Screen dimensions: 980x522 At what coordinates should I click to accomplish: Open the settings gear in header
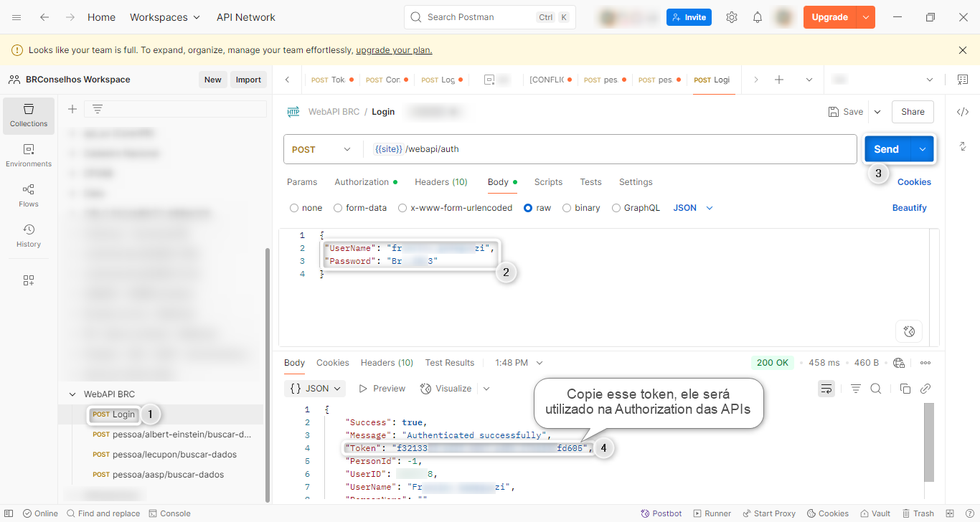point(732,17)
